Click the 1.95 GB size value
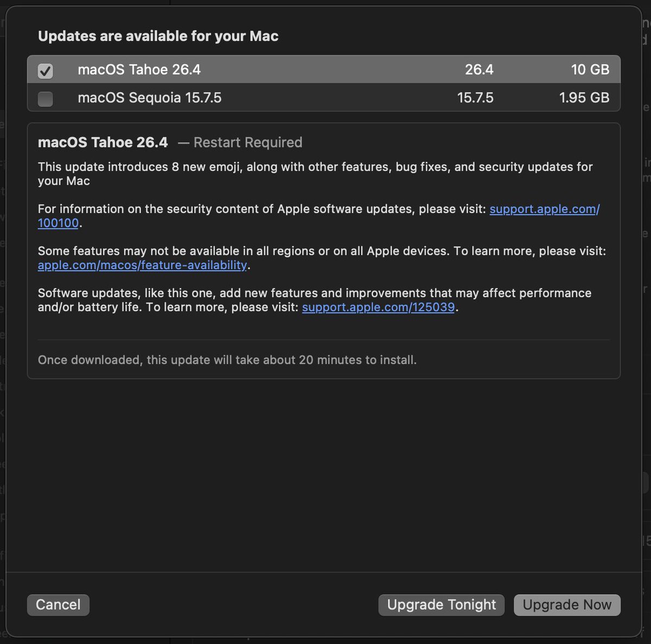The image size is (651, 644). pos(584,98)
